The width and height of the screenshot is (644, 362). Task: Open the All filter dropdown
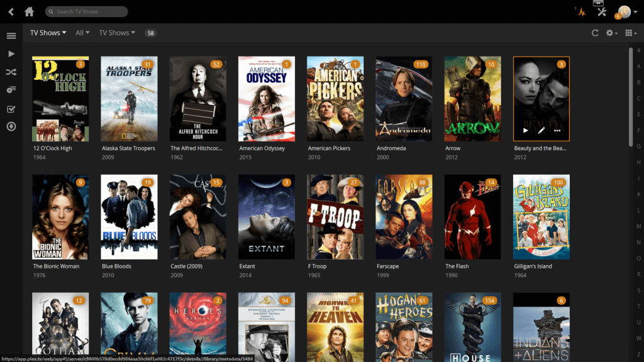point(82,33)
